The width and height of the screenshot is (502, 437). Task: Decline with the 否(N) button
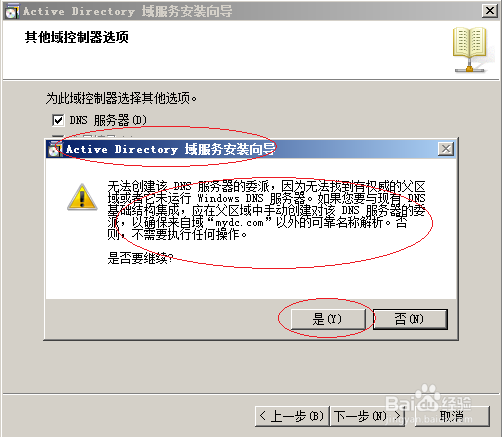coord(410,319)
